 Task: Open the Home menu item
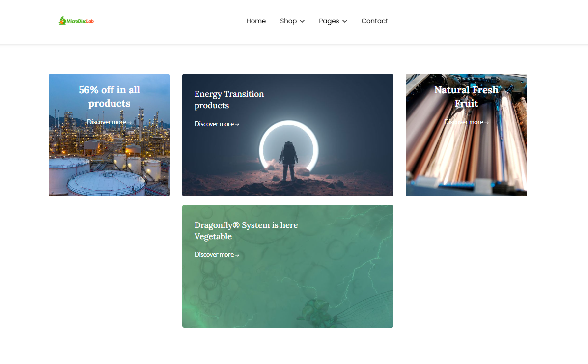pos(256,21)
